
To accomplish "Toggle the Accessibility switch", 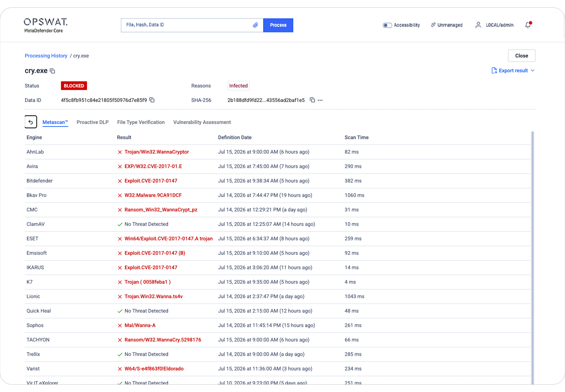I will 387,25.
